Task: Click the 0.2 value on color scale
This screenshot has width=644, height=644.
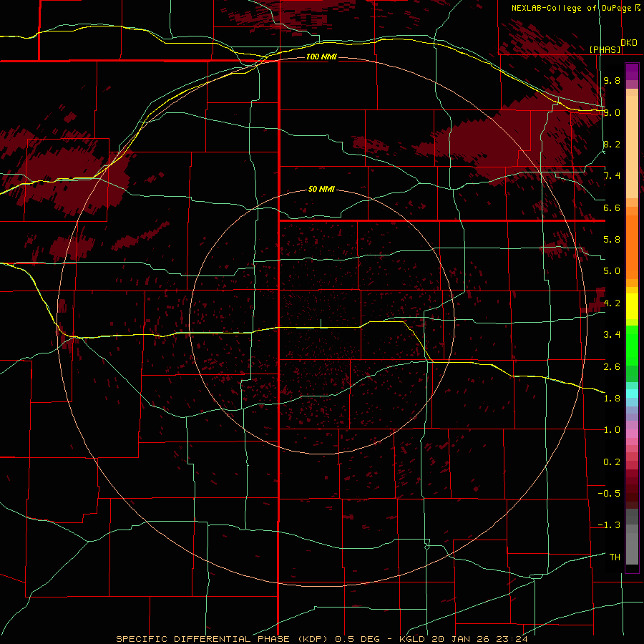Action: pos(612,462)
